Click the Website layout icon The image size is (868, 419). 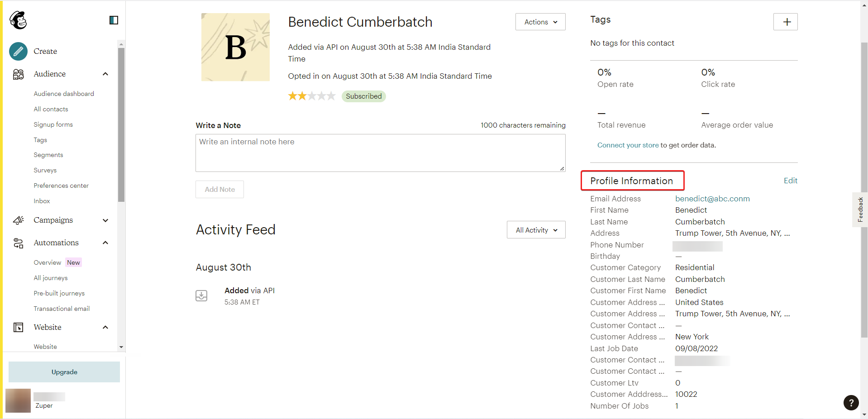[19, 327]
